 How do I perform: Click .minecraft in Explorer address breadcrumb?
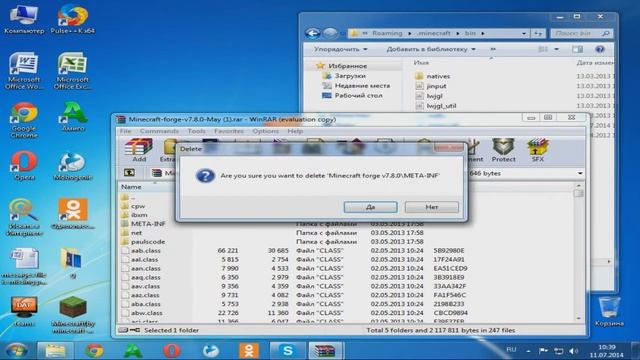point(433,33)
